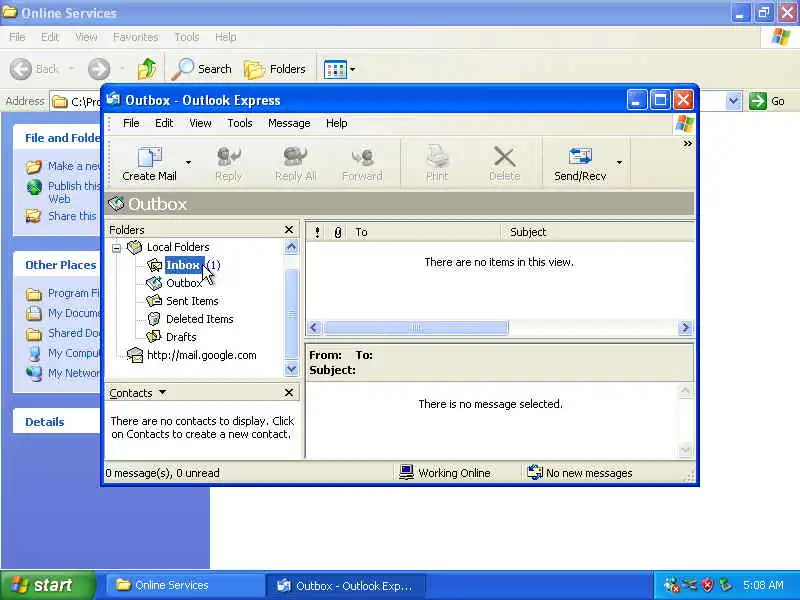
Task: Collapse the Local Folders tree node
Action: 117,248
